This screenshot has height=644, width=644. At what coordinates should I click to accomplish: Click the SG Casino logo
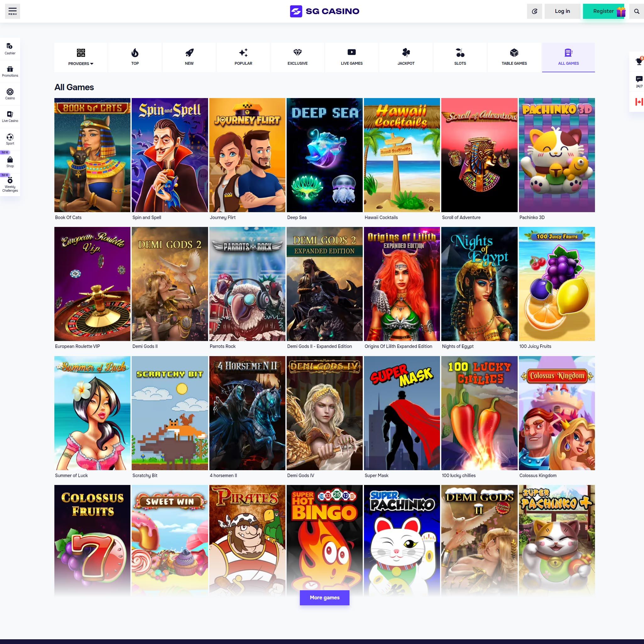tap(324, 11)
